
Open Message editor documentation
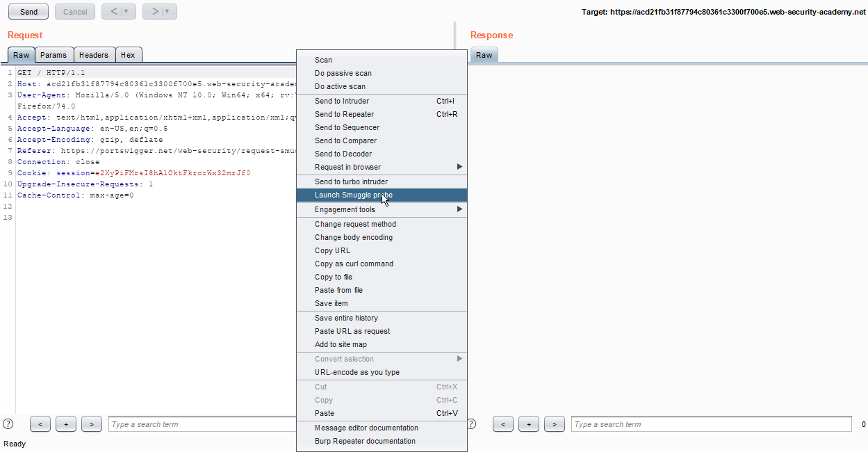tap(382, 428)
